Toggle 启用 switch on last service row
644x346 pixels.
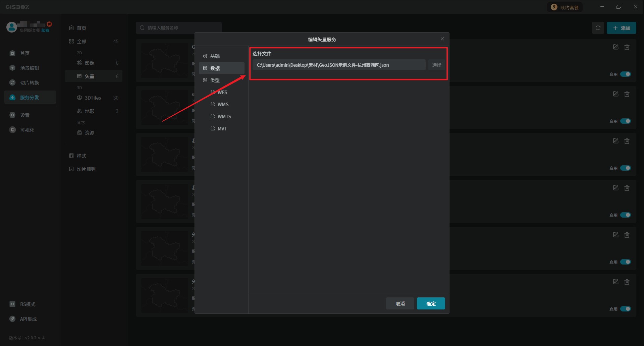coord(625,309)
